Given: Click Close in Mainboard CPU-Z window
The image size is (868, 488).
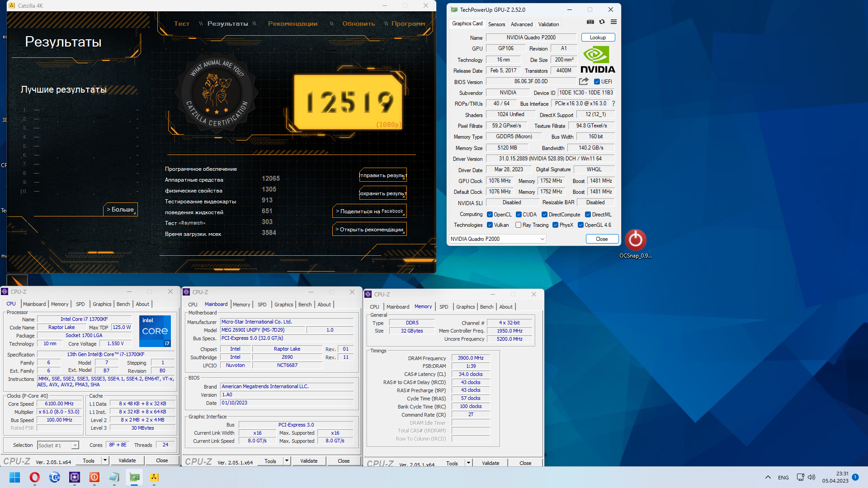Looking at the screenshot, I should click(344, 461).
